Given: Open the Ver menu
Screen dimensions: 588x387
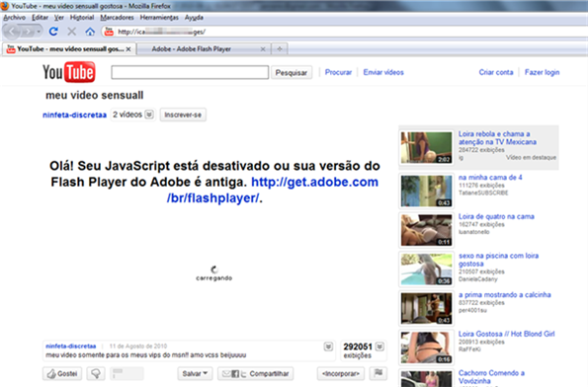Looking at the screenshot, I should click(59, 17).
